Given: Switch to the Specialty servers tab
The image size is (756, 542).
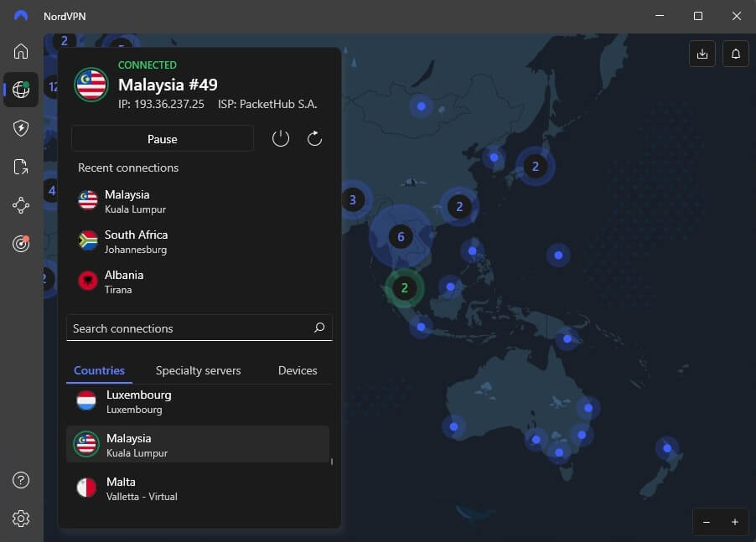Looking at the screenshot, I should click(x=198, y=370).
